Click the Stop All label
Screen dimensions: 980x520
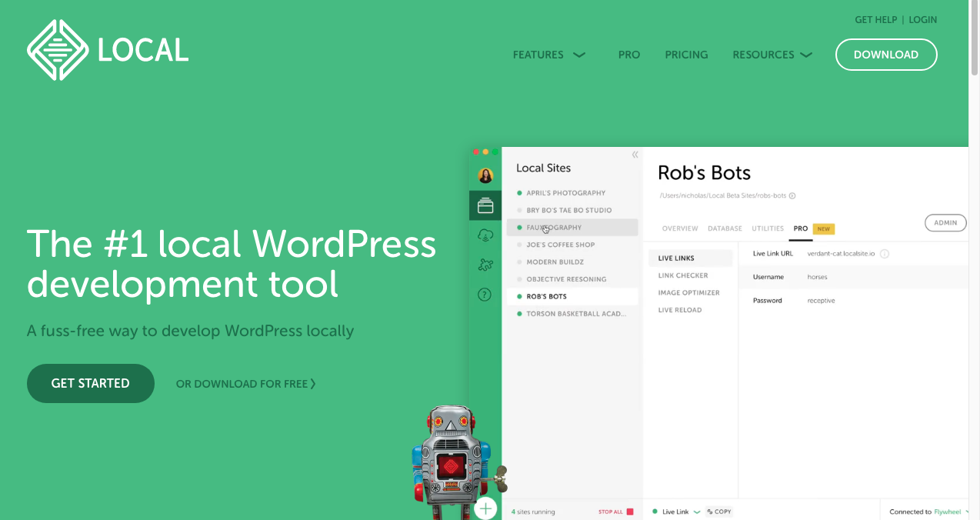(611, 512)
